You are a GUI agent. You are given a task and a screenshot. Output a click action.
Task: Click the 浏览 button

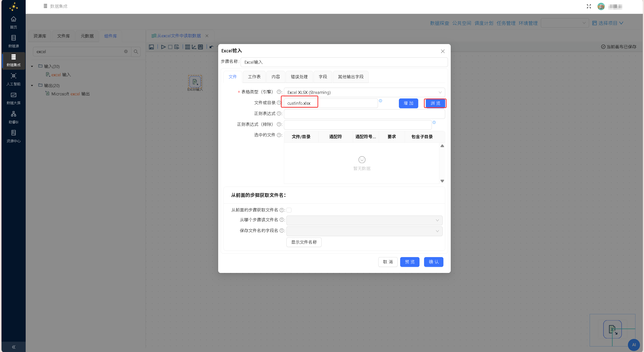435,103
